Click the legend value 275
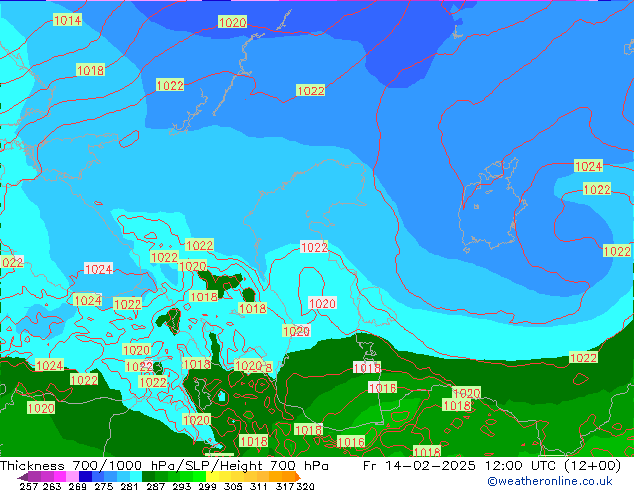The image size is (634, 490). [x=102, y=486]
